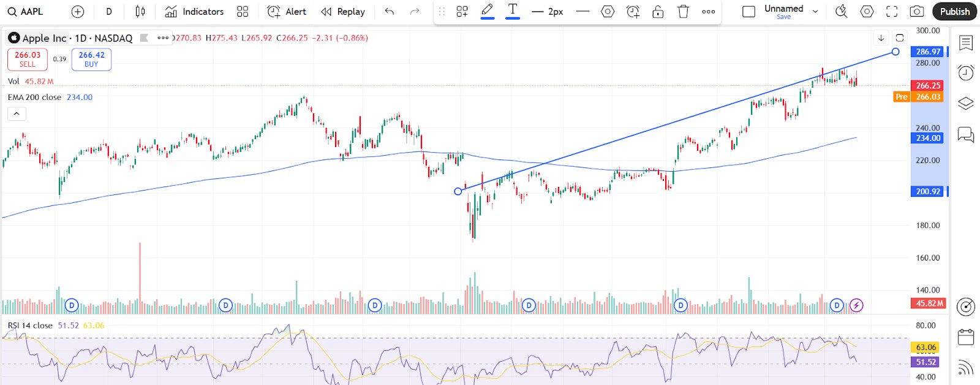Open the drawing templates menu
980x385 pixels.
pyautogui.click(x=462, y=12)
